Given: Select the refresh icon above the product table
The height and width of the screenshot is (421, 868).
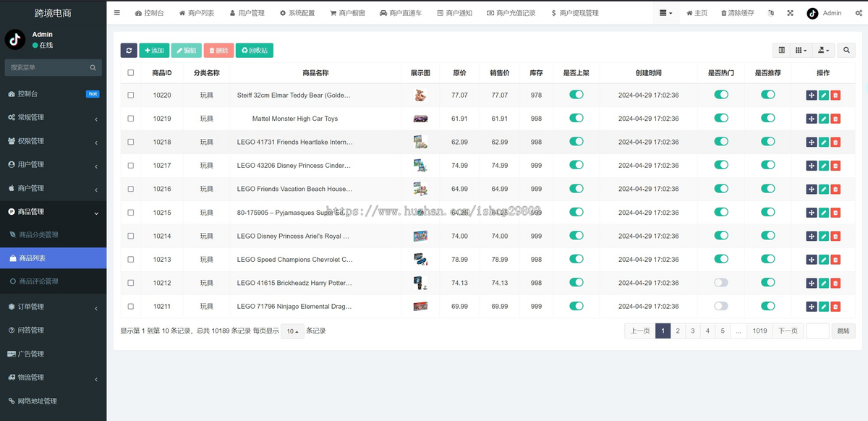Looking at the screenshot, I should tap(129, 50).
